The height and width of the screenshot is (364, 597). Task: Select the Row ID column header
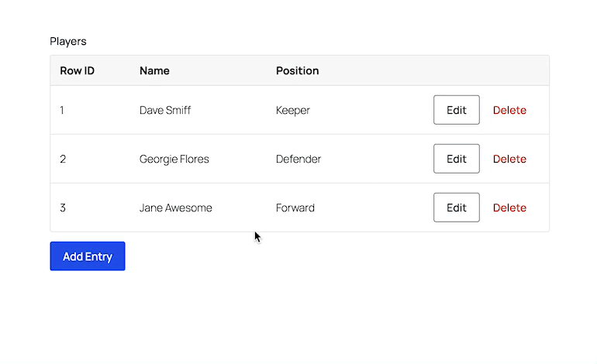pyautogui.click(x=78, y=70)
